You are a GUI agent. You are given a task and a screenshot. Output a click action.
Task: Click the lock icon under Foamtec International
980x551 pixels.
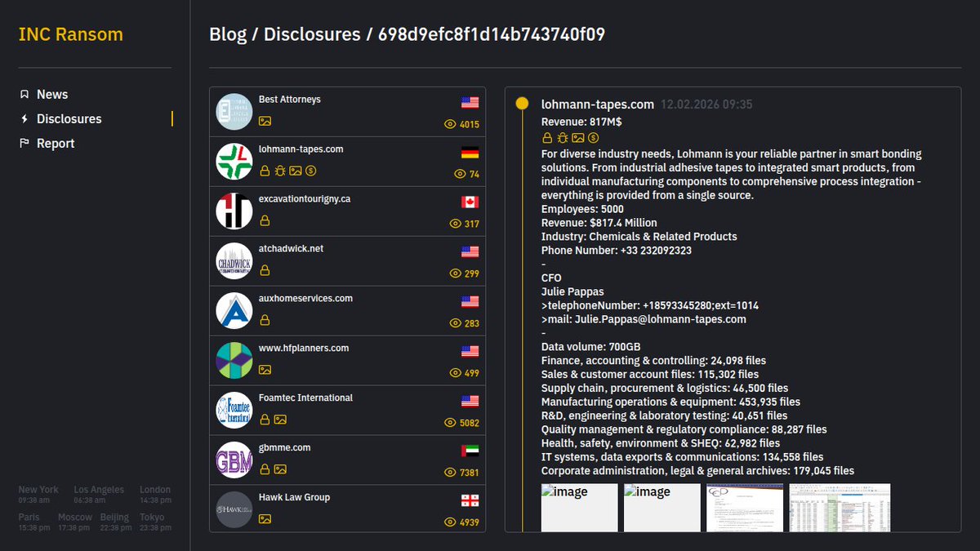click(x=265, y=420)
